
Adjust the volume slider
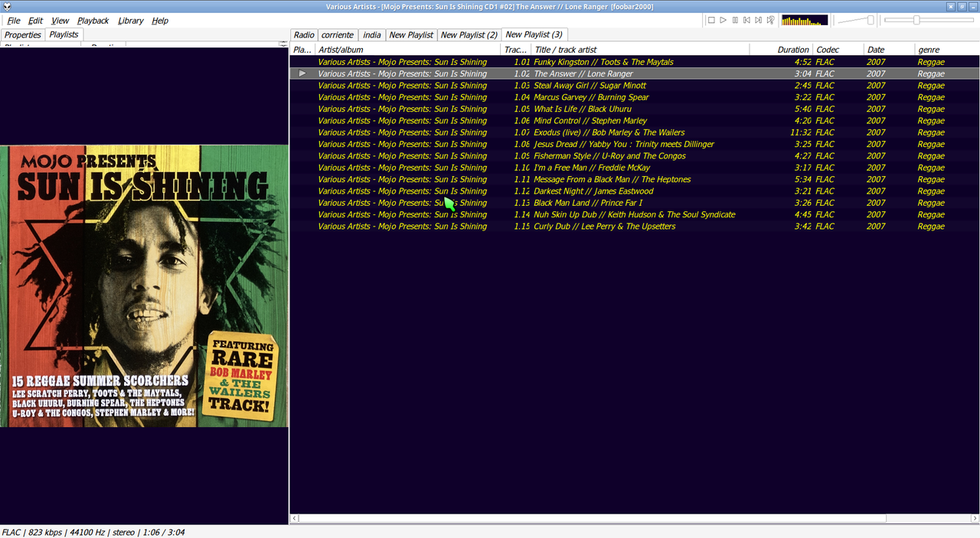coord(856,21)
